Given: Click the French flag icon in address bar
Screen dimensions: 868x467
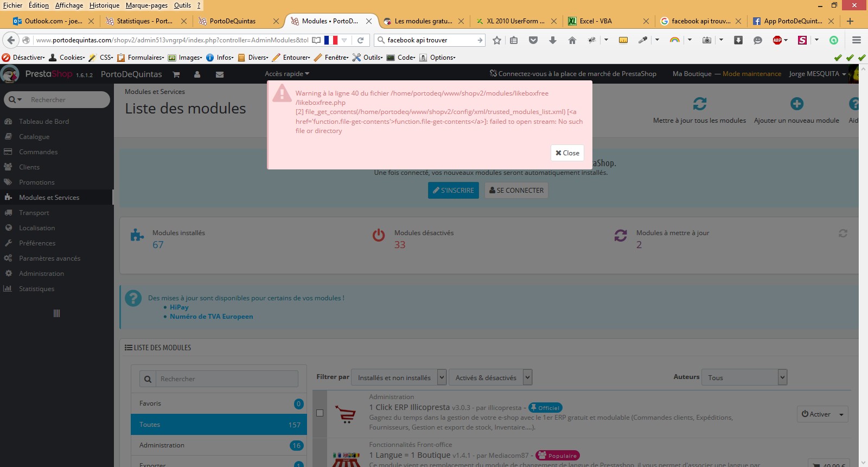Looking at the screenshot, I should (x=331, y=40).
